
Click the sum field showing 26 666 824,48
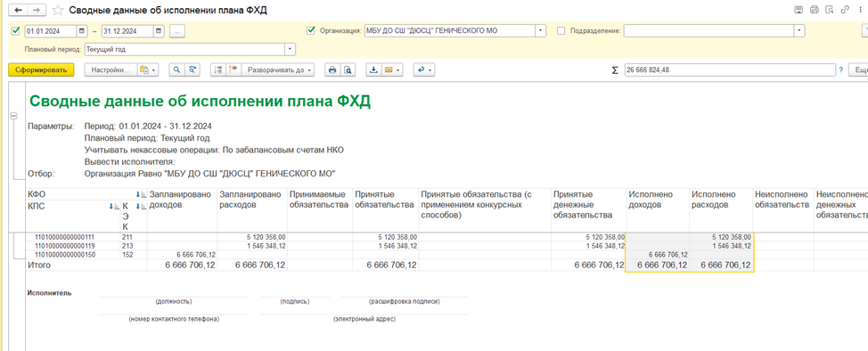730,69
